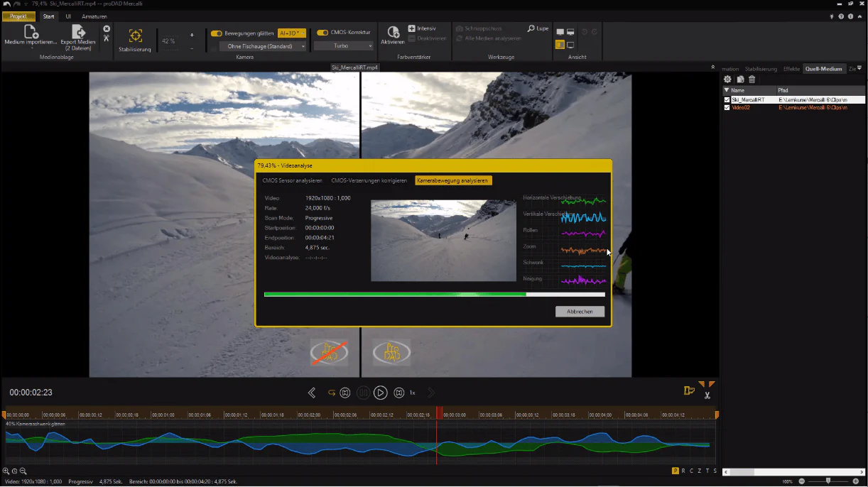Click the settings gear in Quell-Medium panel
This screenshot has width=868, height=487.
tap(727, 80)
